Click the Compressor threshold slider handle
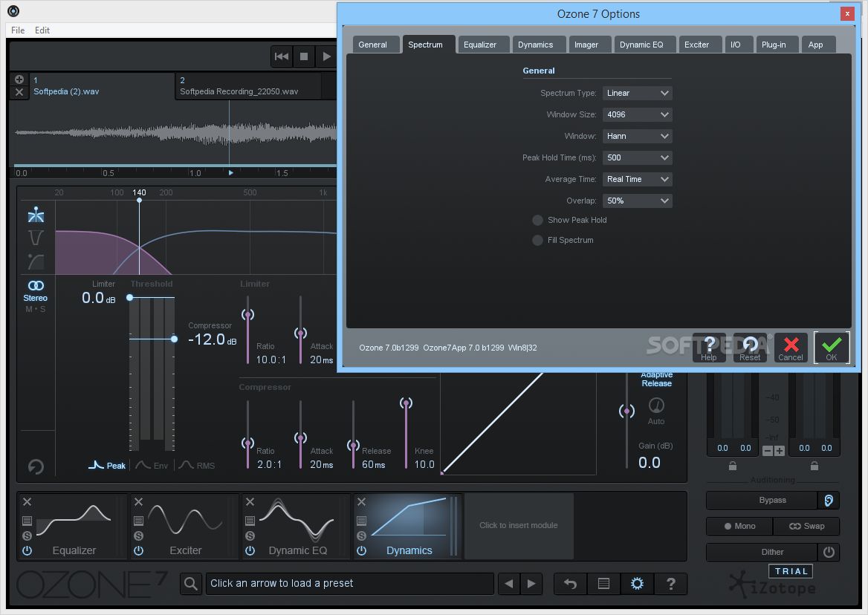The image size is (868, 615). (174, 339)
